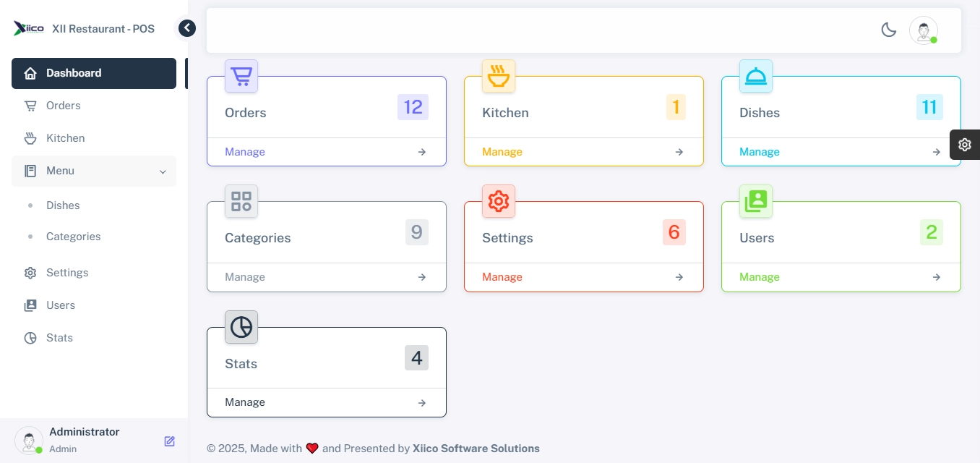Toggle dark mode with the moon icon
Viewport: 980px width, 463px height.
pyautogui.click(x=889, y=30)
